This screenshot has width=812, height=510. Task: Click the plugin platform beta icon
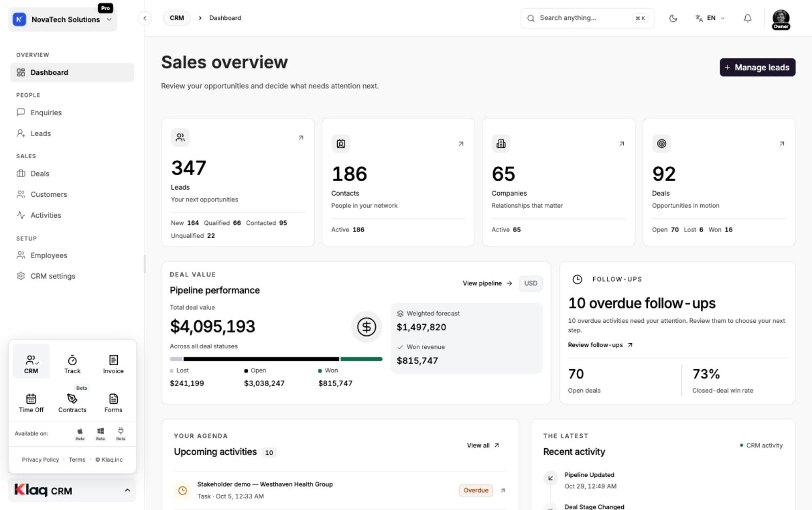click(x=120, y=434)
